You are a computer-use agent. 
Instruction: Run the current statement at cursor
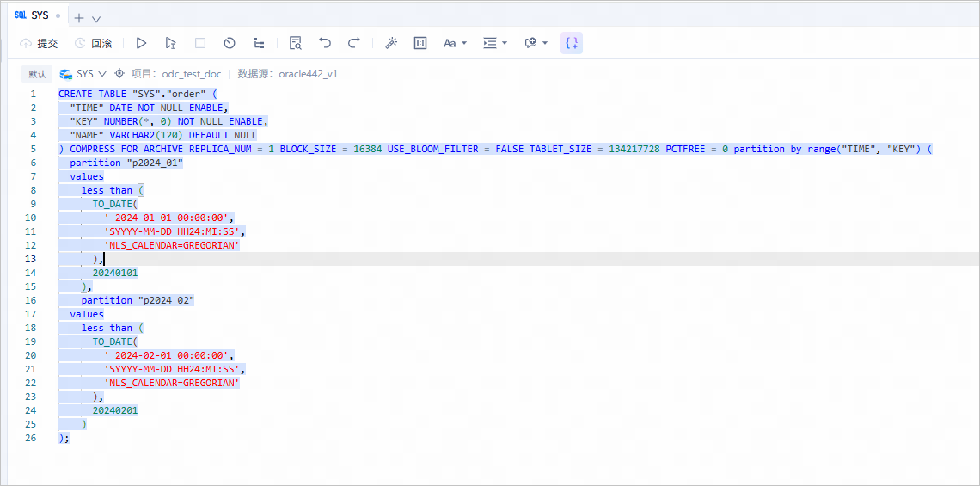click(170, 43)
